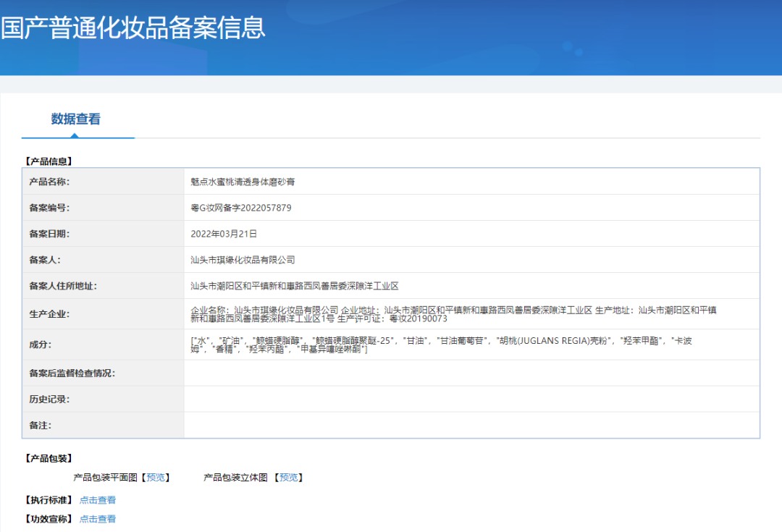
Task: Select product name 魅点水蜜桃清透身体磨砂膏
Action: tap(243, 182)
